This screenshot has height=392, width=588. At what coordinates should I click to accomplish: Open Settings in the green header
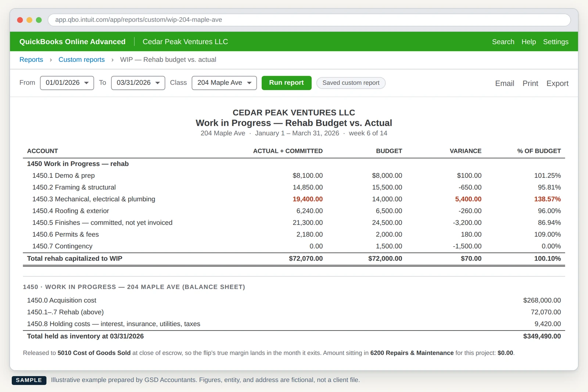556,42
